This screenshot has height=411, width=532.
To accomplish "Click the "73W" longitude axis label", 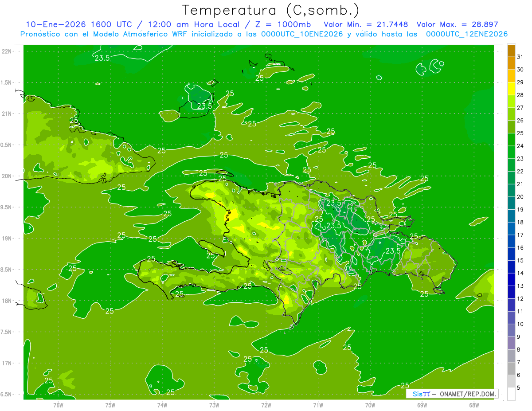I will [x=214, y=405].
